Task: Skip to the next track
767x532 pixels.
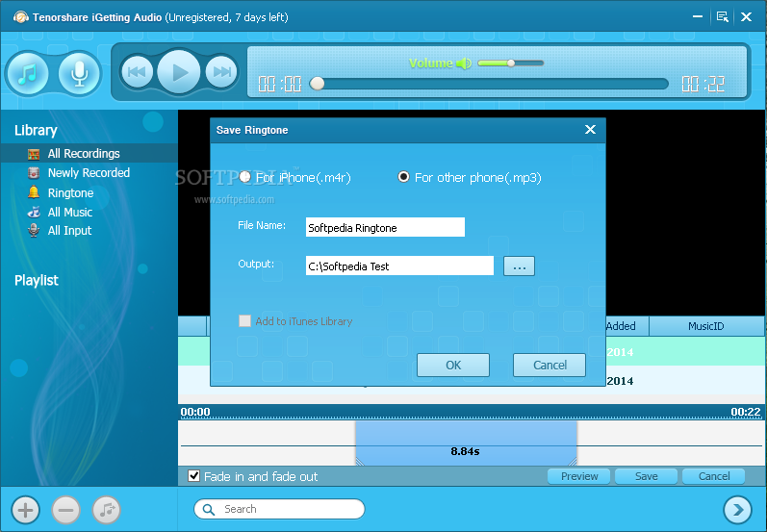Action: coord(221,72)
